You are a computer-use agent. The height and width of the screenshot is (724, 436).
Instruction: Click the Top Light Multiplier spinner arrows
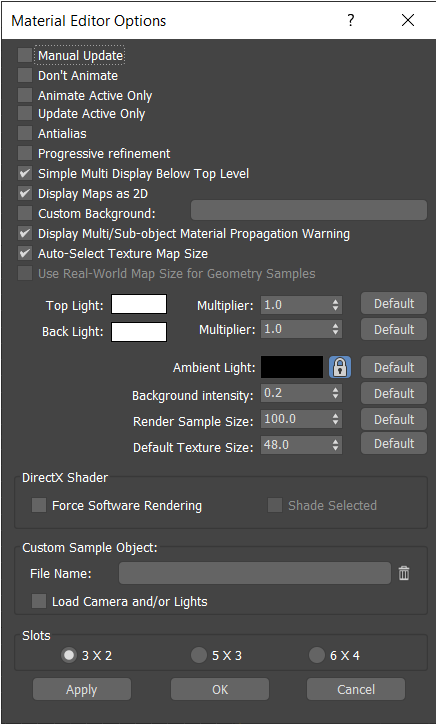pos(335,305)
